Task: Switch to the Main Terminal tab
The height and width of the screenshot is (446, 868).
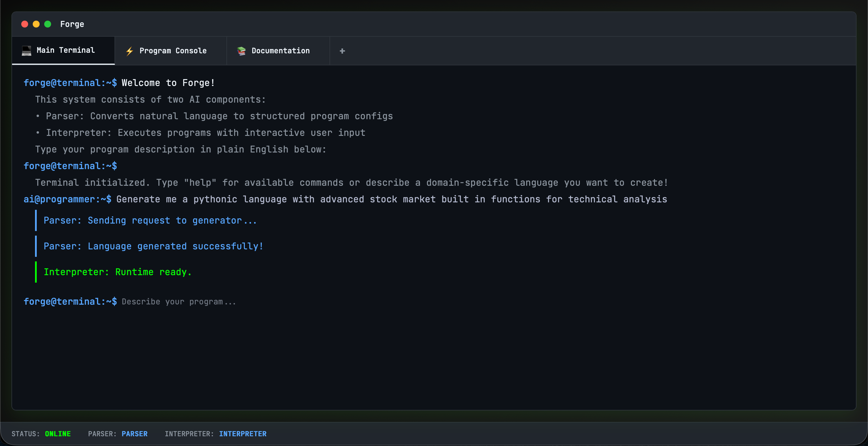Action: 65,50
